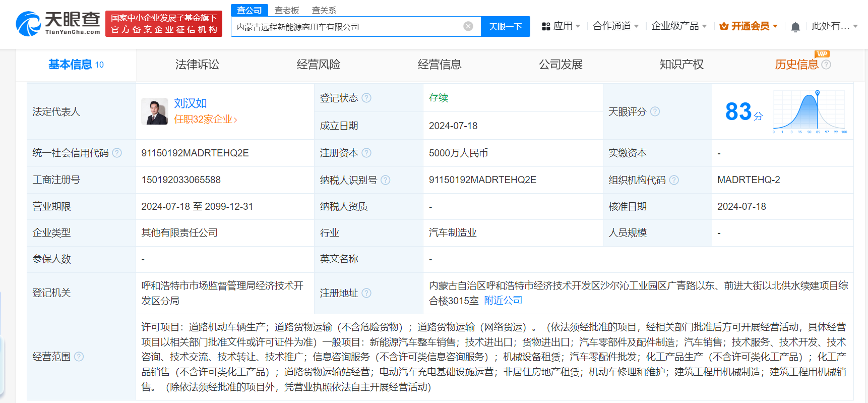Click help icon next to 纳税人识别号
Screen dimensions: 868x403
[x=386, y=180]
